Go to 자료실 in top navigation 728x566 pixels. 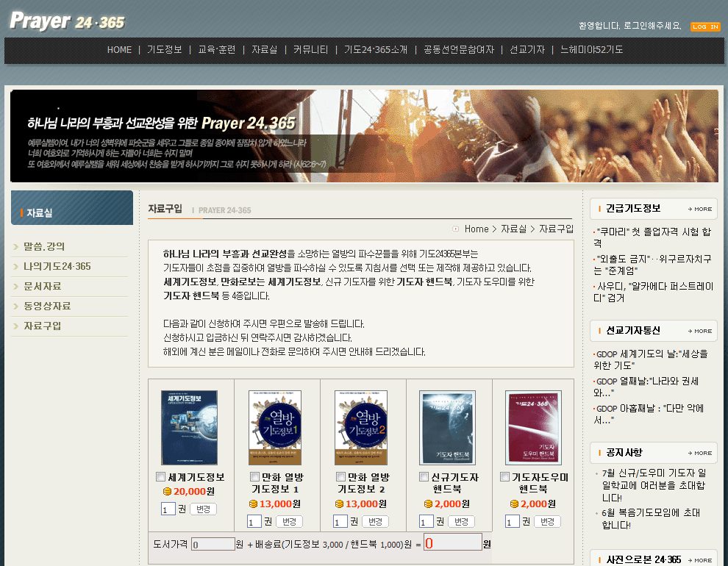pos(264,50)
